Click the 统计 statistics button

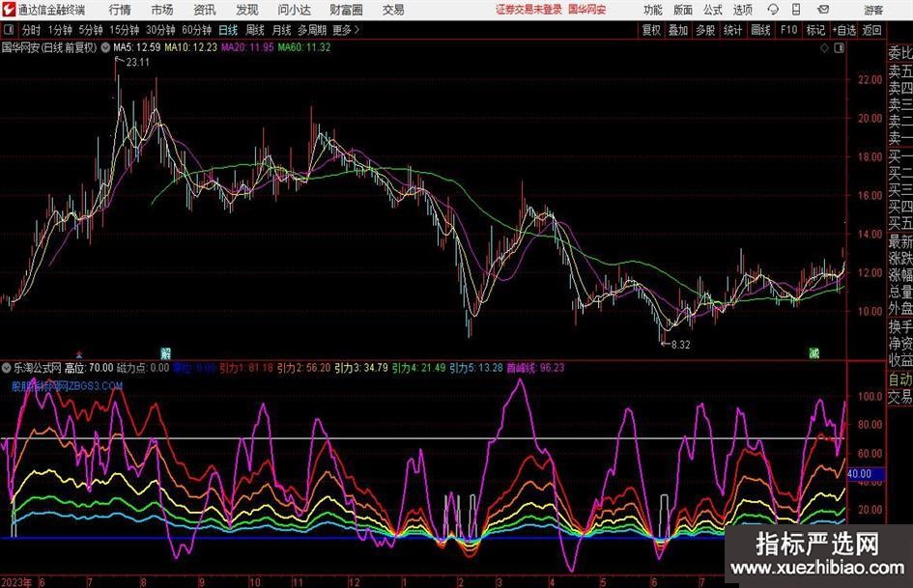point(732,30)
